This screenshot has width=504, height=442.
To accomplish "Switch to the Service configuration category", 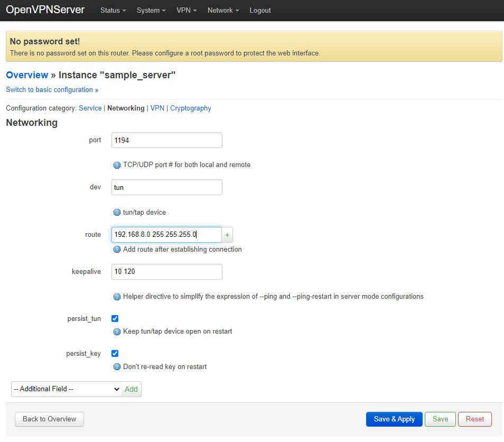I will pos(90,108).
